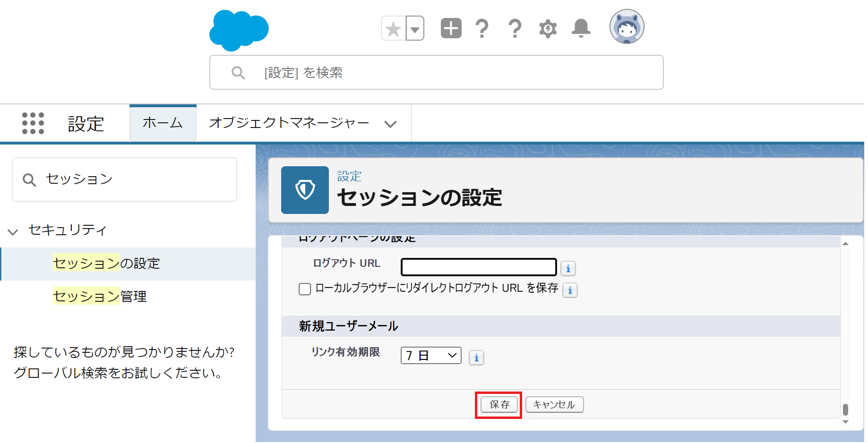Screen dimensions: 868x443
Task: Click the キャンセル button
Action: (554, 405)
